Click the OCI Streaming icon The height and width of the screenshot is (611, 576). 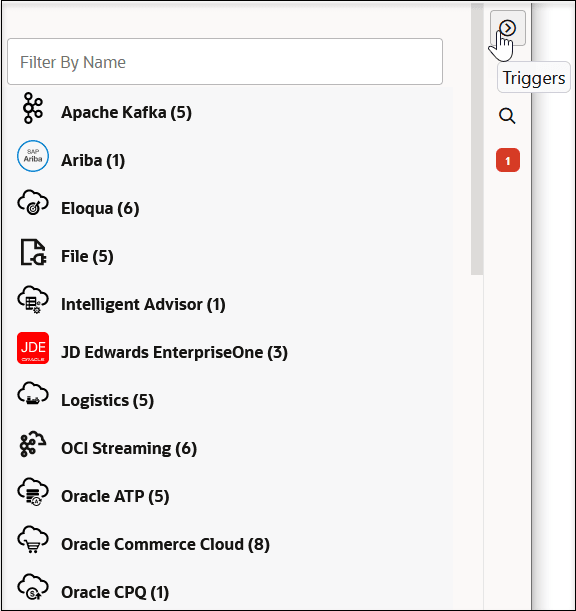point(33,444)
